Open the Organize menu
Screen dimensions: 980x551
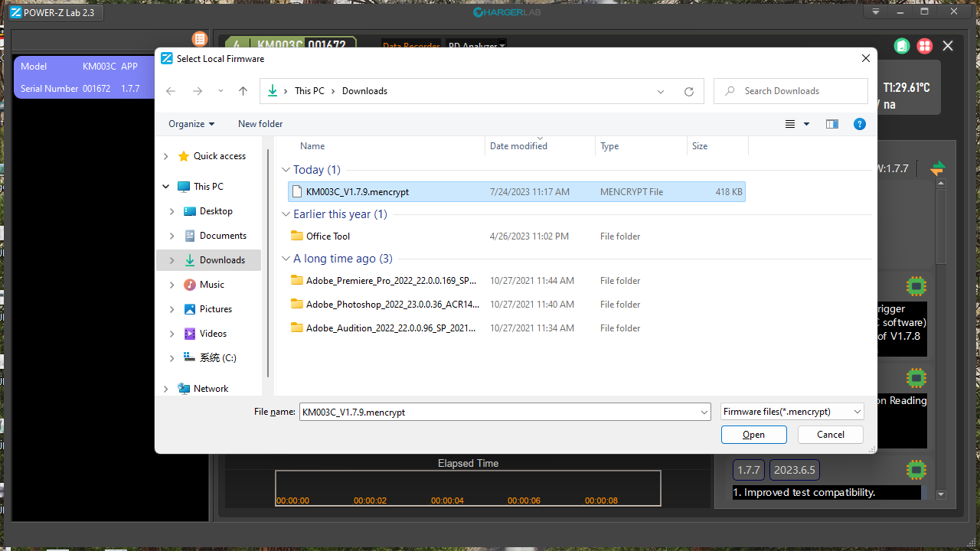coord(190,123)
